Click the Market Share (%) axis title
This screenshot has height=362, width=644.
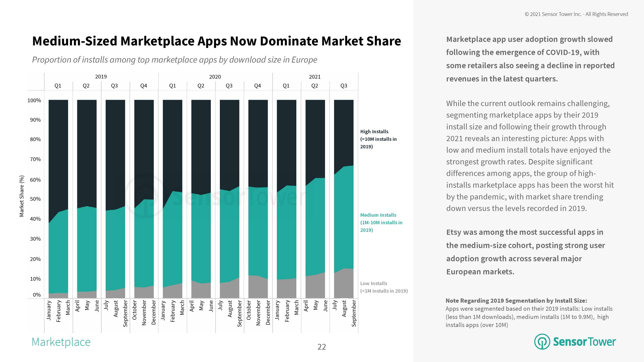22,196
